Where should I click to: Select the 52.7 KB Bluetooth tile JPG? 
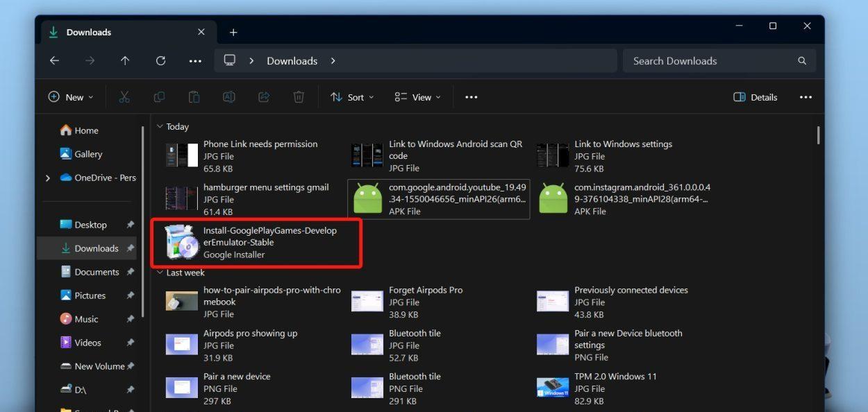click(438, 345)
